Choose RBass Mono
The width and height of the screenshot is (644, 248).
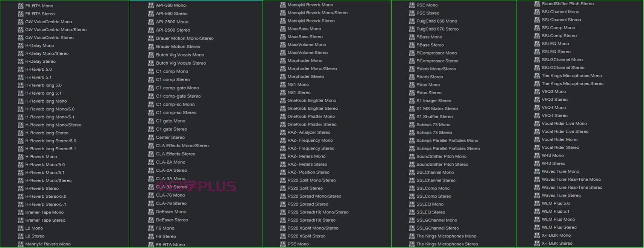[429, 37]
